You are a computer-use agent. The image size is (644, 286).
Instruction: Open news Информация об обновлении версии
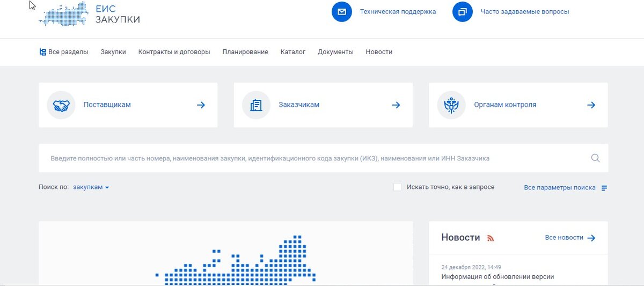click(x=497, y=277)
